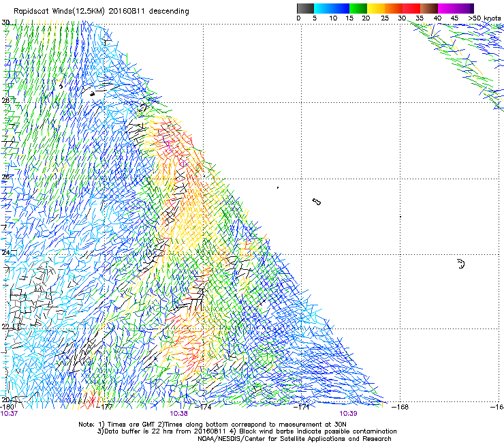Click the island outline east of -171 near 26N
This screenshot has height=443, width=504.
(317, 202)
